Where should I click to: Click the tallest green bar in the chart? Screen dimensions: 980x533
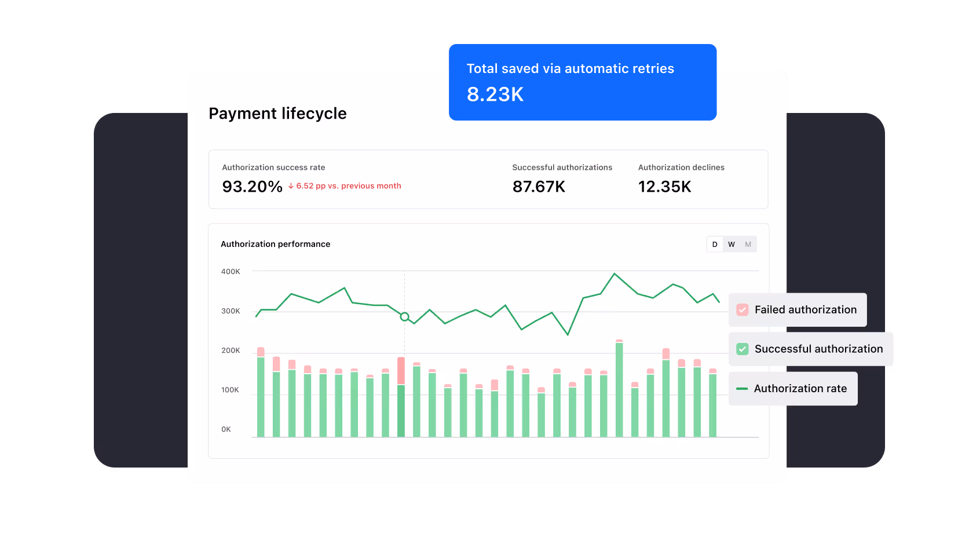[619, 388]
